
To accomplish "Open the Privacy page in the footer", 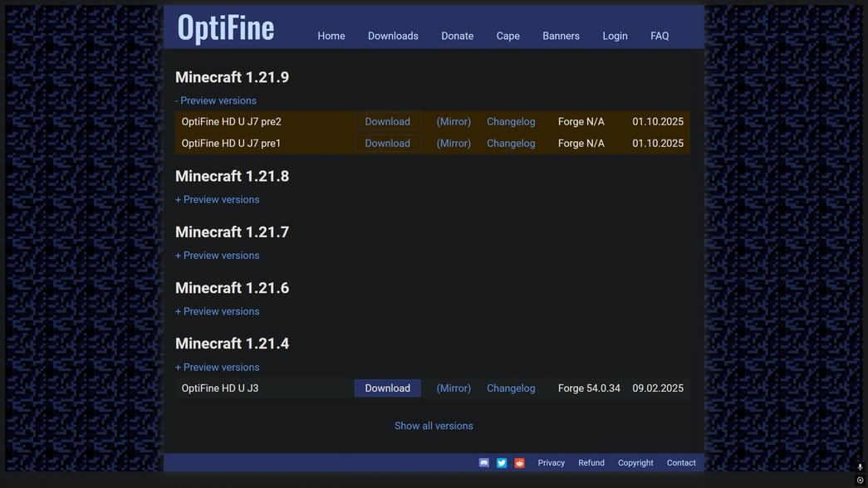I will click(x=551, y=462).
